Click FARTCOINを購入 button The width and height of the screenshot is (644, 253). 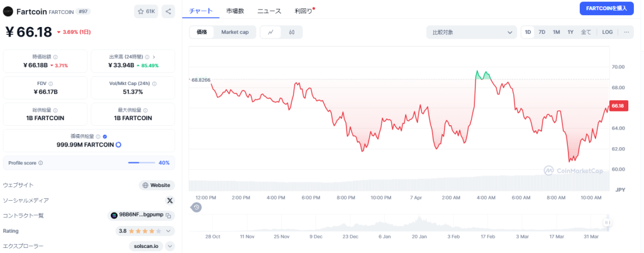(x=607, y=8)
